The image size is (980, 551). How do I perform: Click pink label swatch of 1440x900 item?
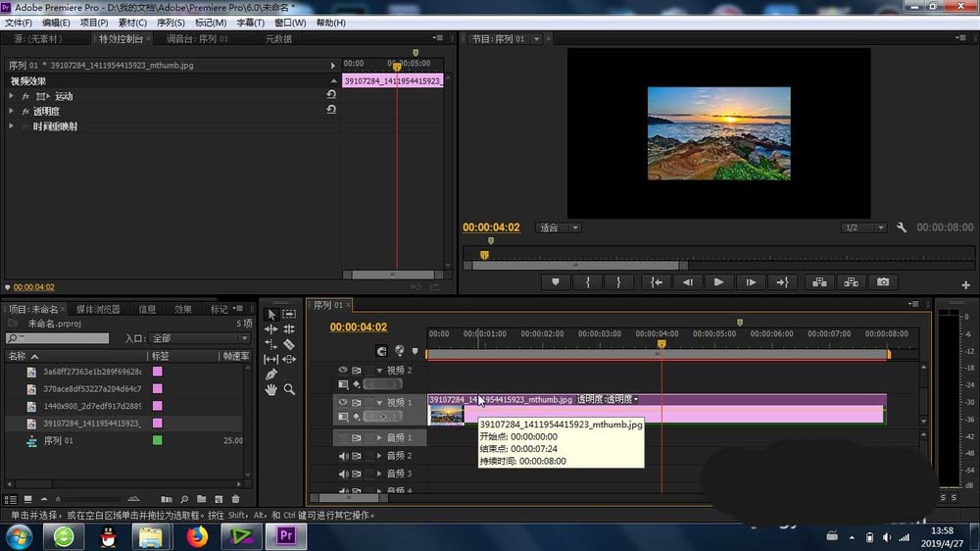158,406
